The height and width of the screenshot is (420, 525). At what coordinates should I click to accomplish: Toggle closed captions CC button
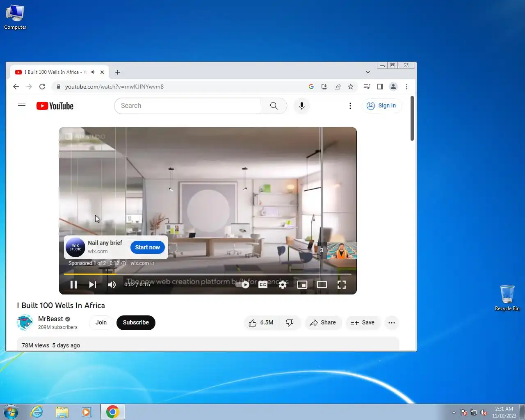tap(263, 285)
